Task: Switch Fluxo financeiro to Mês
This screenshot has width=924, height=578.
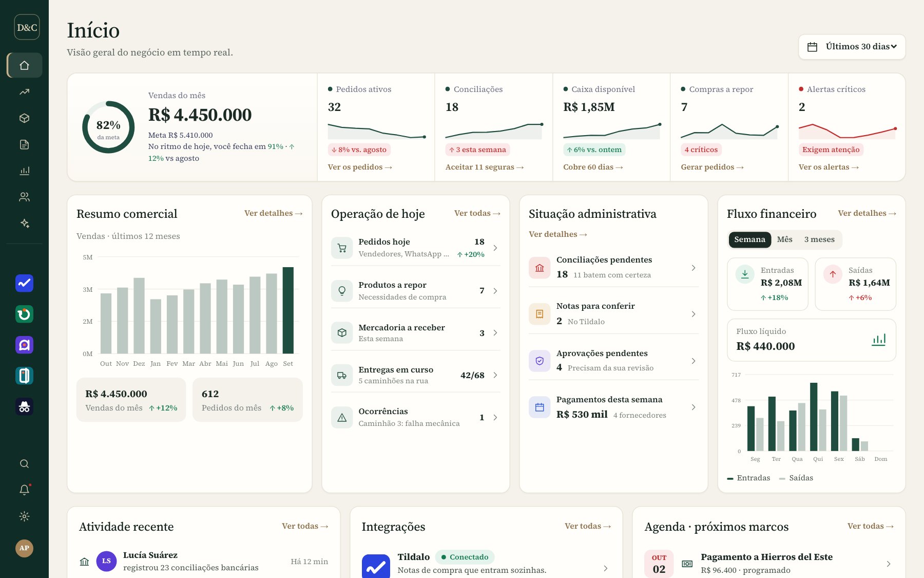Action: [x=784, y=239]
